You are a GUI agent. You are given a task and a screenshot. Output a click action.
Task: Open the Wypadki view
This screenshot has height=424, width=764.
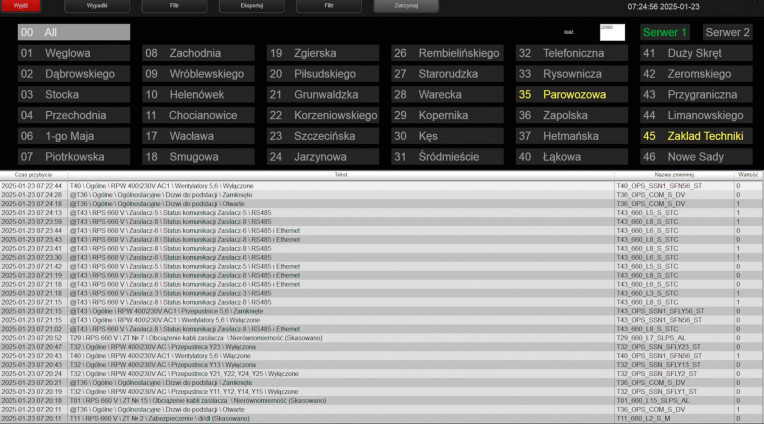(97, 6)
